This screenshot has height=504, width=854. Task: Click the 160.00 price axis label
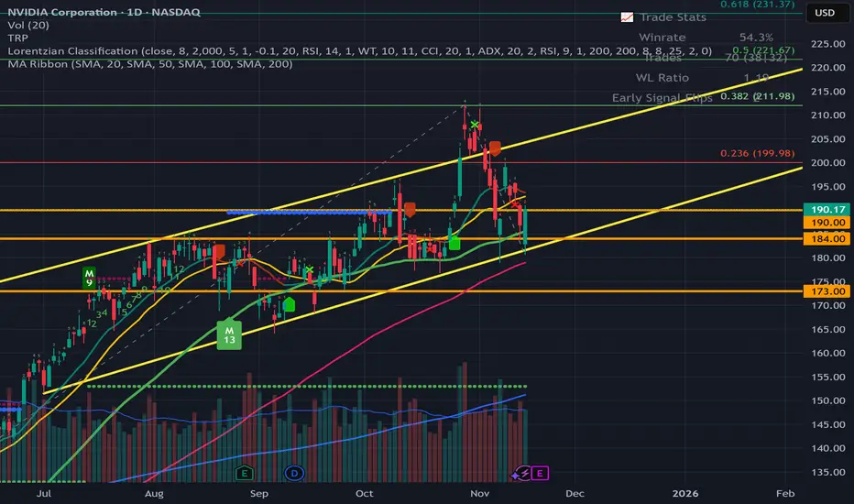tap(827, 353)
